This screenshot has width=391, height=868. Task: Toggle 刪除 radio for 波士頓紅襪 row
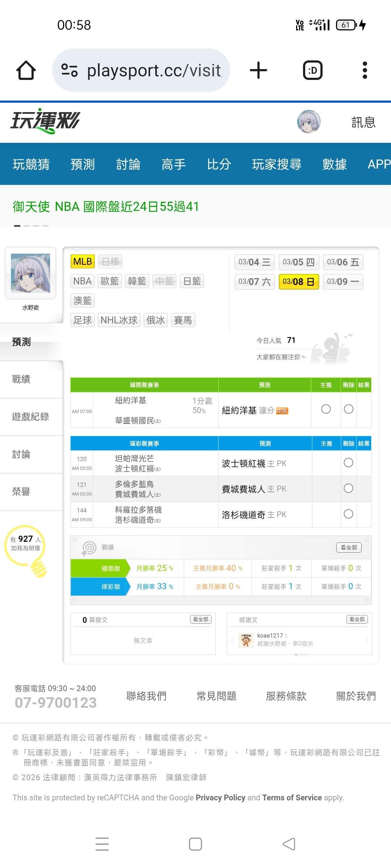[349, 463]
